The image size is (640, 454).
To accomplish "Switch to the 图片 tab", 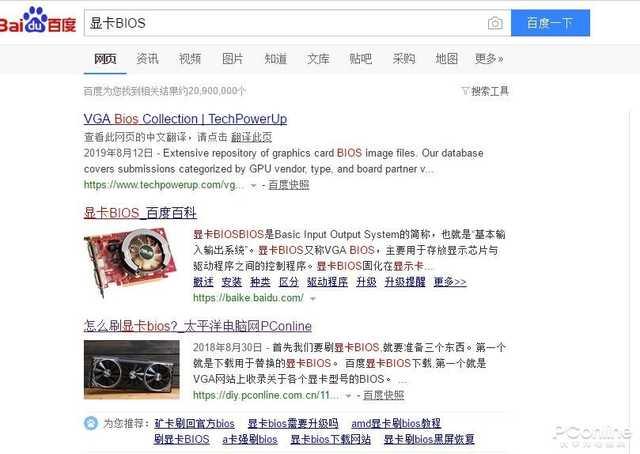I will [x=233, y=58].
